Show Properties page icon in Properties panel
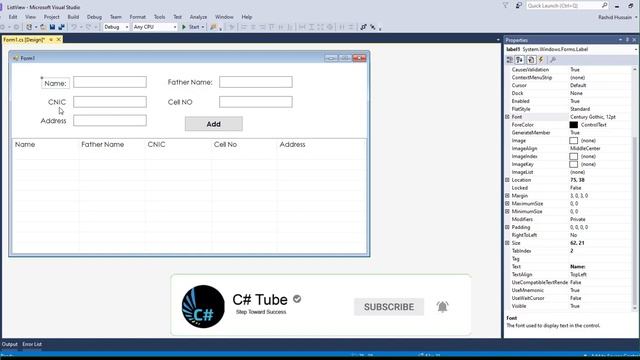Image resolution: width=640 pixels, height=360 pixels. click(x=531, y=60)
